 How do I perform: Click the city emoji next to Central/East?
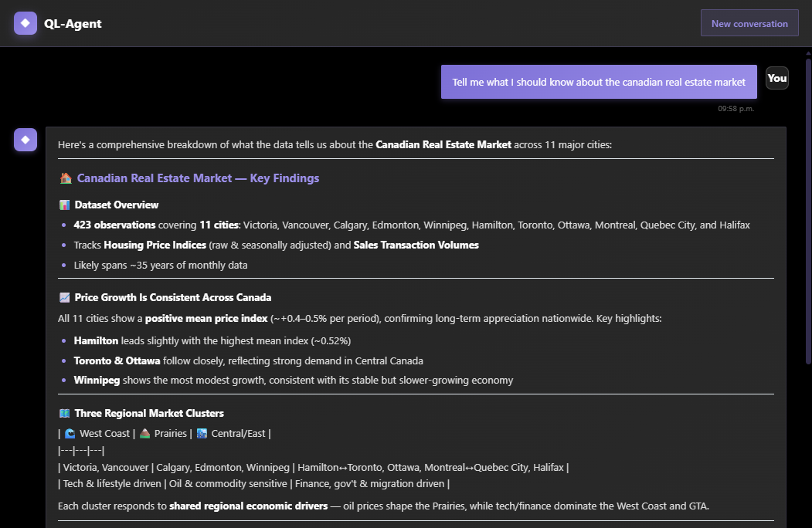(x=202, y=434)
